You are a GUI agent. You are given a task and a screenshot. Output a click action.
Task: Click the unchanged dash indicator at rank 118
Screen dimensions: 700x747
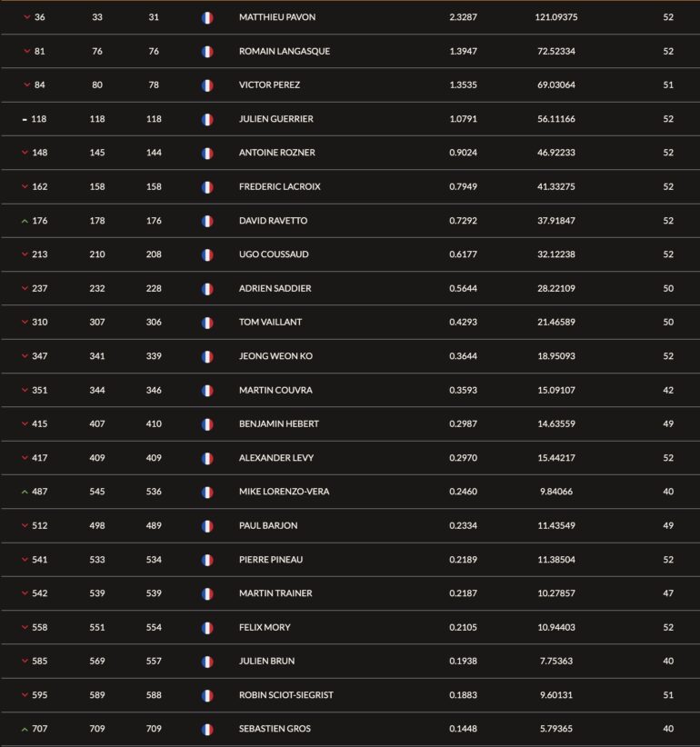click(25, 119)
